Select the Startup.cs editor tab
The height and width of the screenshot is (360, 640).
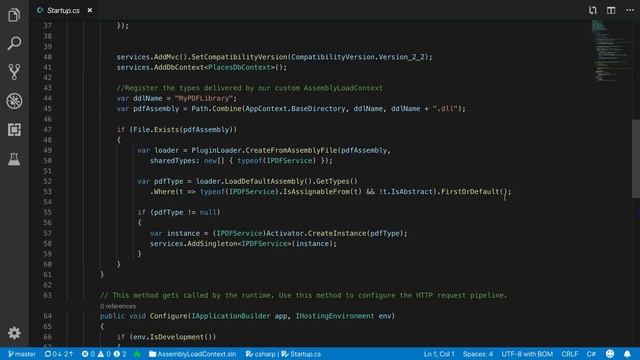click(64, 10)
